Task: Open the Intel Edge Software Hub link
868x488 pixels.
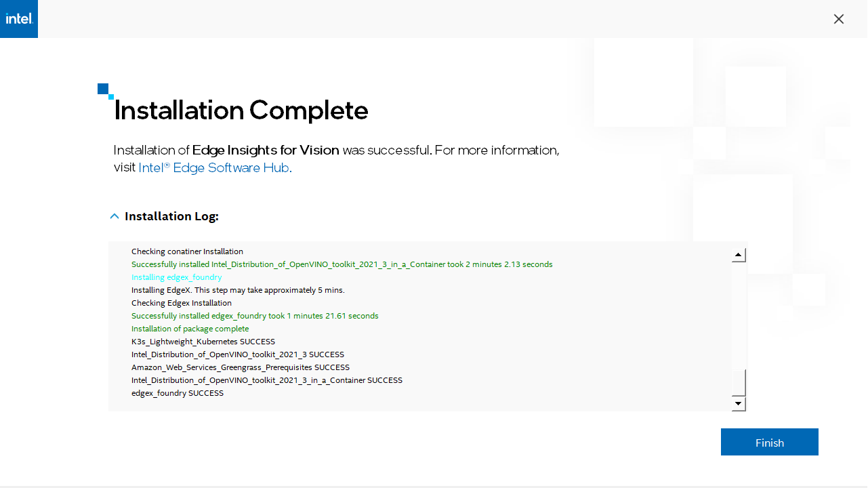Action: coord(215,167)
